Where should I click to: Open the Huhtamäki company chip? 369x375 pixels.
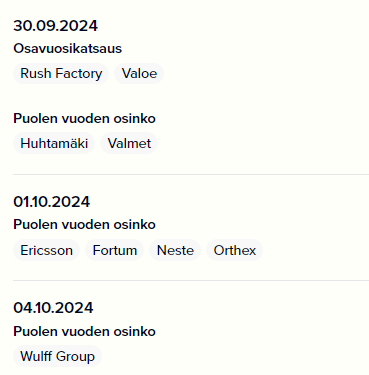click(x=54, y=143)
